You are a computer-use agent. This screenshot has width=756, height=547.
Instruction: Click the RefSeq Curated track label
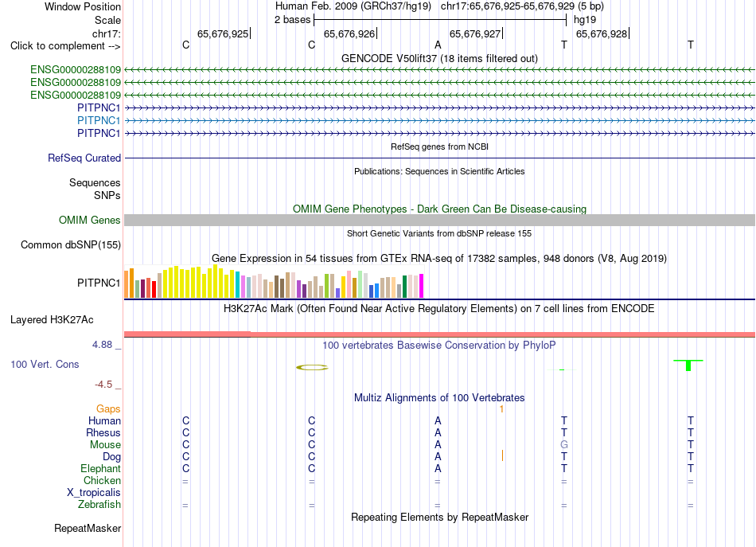pyautogui.click(x=84, y=158)
